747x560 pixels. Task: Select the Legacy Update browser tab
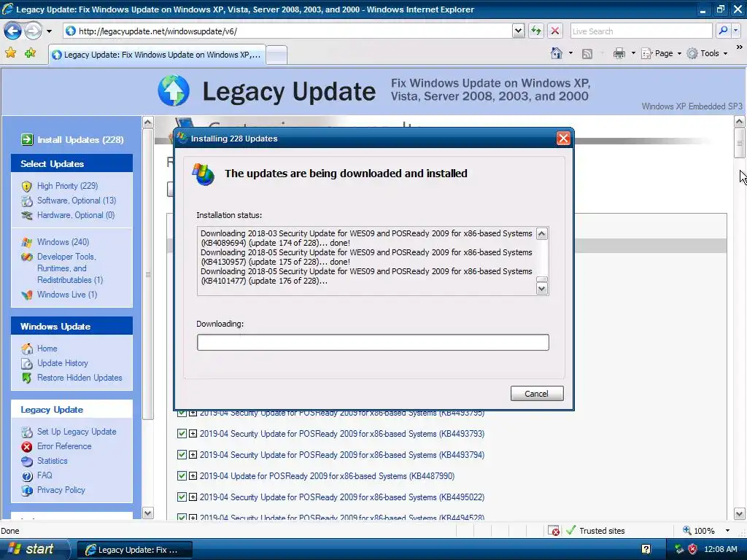158,55
